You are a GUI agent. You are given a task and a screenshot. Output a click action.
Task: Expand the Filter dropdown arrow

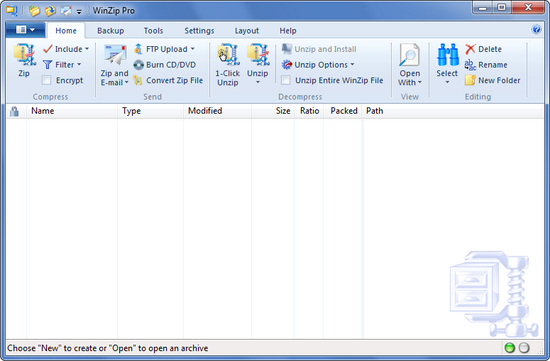point(79,65)
